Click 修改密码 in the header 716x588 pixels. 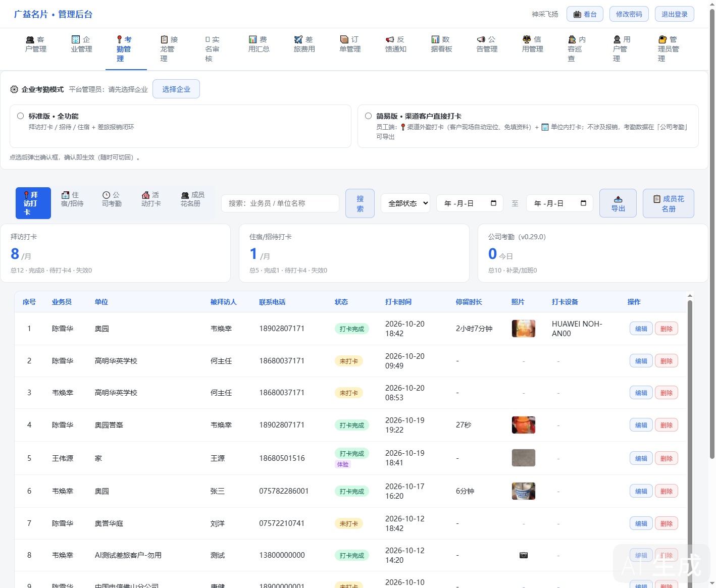point(629,14)
